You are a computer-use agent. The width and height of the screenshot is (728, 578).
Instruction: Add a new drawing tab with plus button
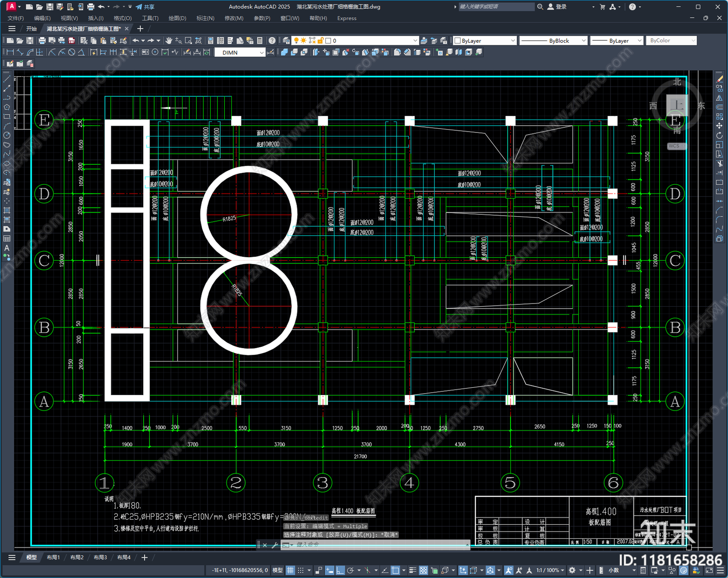pyautogui.click(x=140, y=29)
